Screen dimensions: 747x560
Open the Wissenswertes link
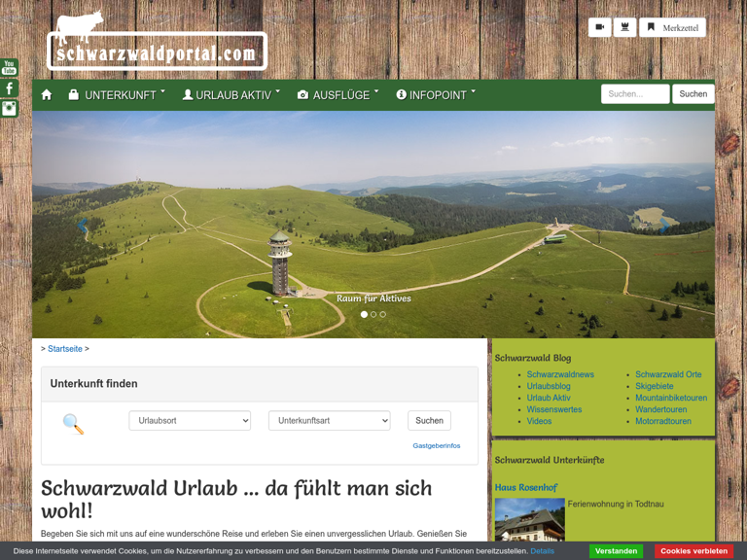pos(554,409)
